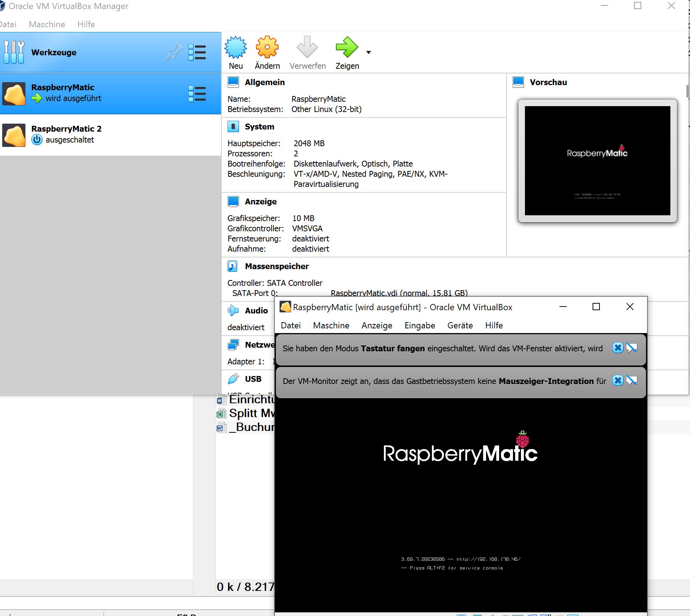The height and width of the screenshot is (616, 690).
Task: Minimize the RaspberryMatic VM window
Action: click(x=563, y=307)
